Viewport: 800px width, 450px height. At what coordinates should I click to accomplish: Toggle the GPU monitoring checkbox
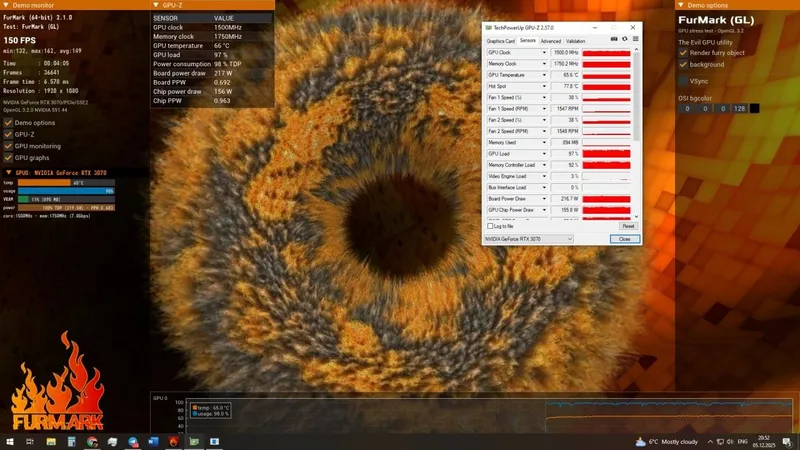click(x=8, y=146)
